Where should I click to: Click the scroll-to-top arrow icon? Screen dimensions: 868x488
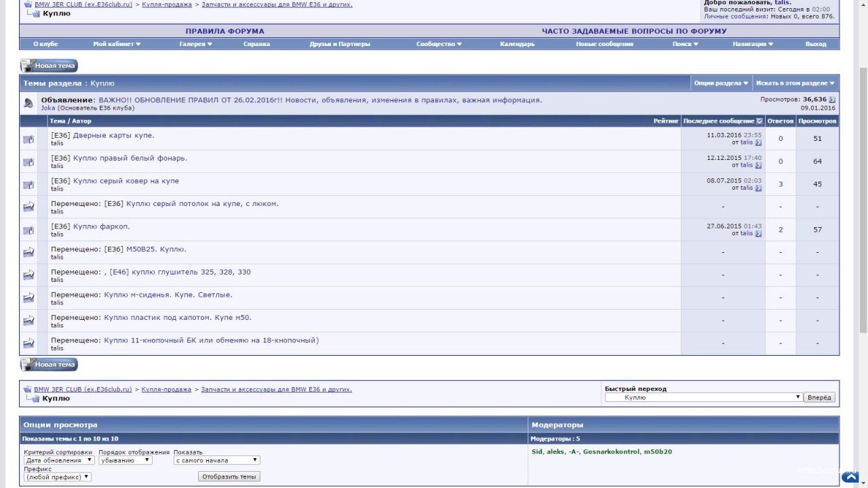850,477
